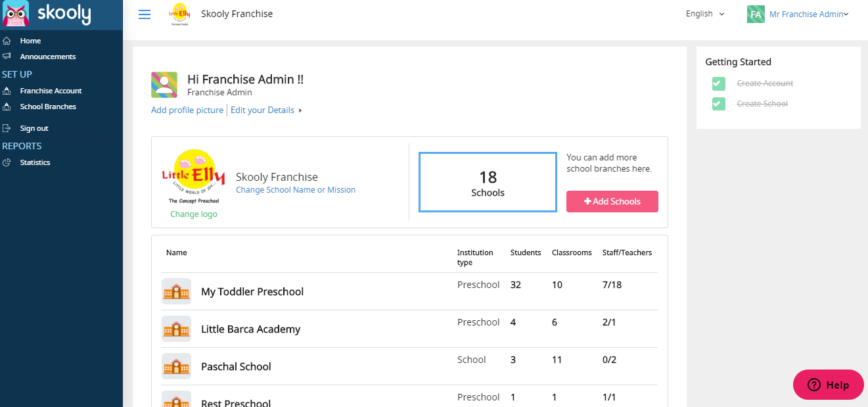Click student count 32 for My Toddler Preschool
868x407 pixels.
tap(516, 285)
